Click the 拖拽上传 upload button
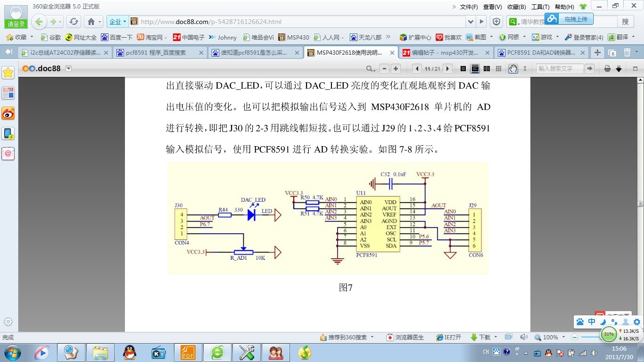 click(569, 19)
